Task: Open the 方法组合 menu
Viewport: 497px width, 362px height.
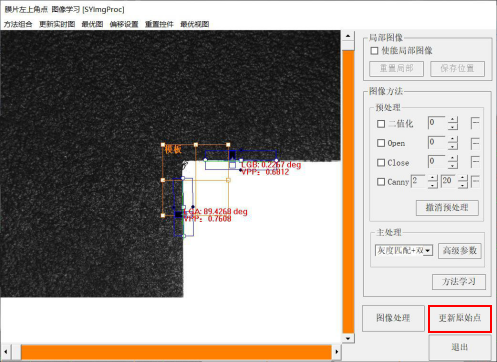Action: coord(18,24)
